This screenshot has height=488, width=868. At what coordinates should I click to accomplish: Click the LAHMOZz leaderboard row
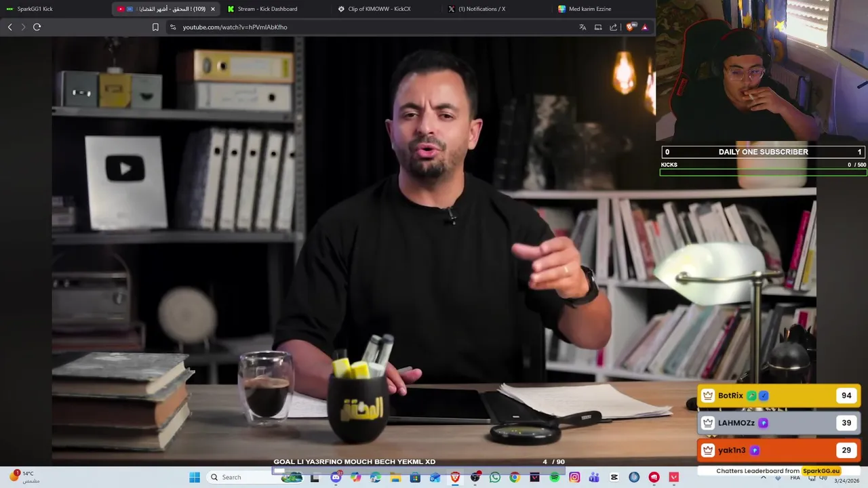tap(779, 423)
